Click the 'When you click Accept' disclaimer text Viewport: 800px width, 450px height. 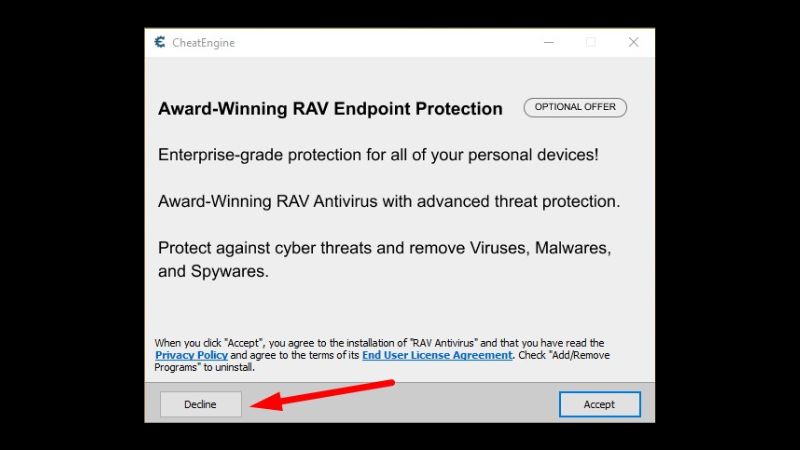(382, 355)
